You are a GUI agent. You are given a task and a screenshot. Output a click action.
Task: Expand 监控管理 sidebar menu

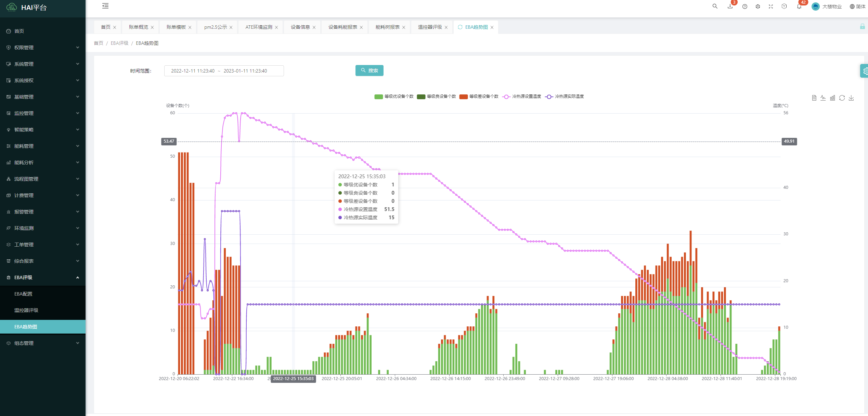tap(43, 113)
